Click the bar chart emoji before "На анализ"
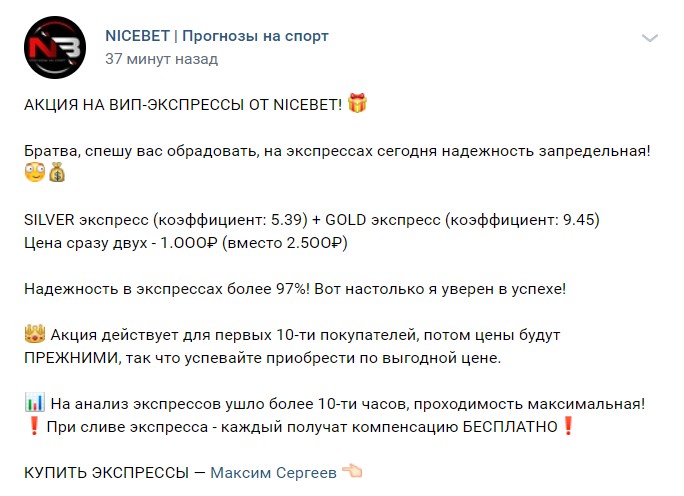 [x=33, y=404]
